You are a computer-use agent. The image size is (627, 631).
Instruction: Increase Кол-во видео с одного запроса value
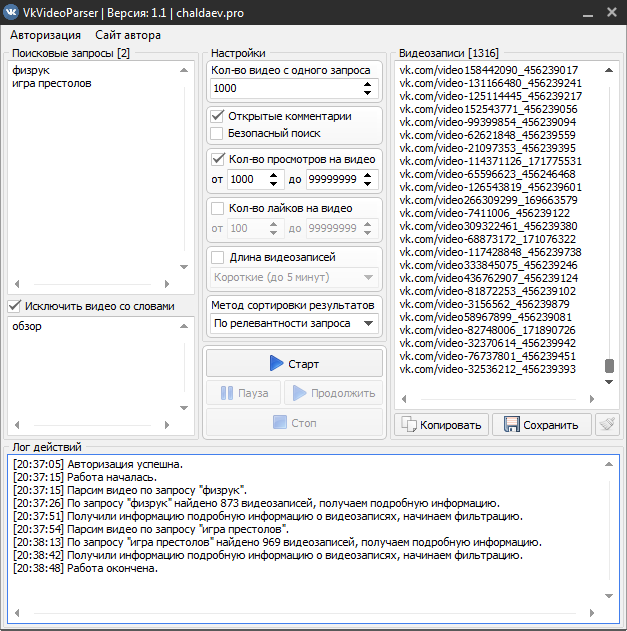pos(367,85)
